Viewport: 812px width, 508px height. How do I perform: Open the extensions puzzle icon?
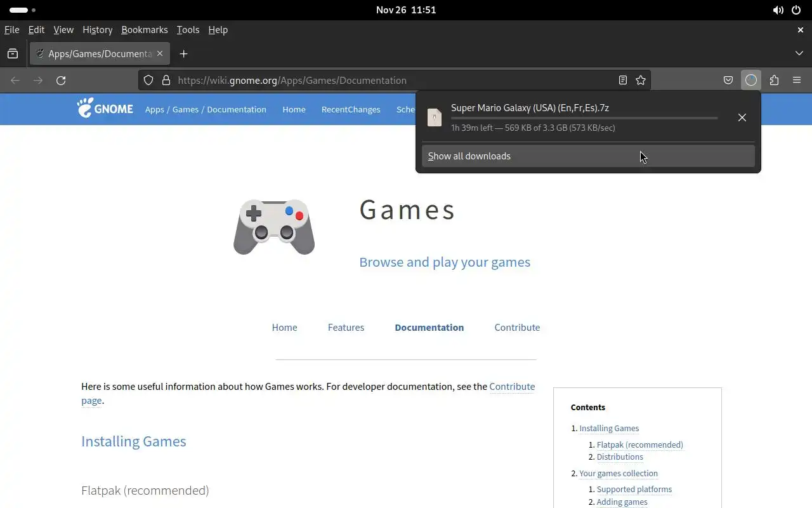(x=774, y=81)
